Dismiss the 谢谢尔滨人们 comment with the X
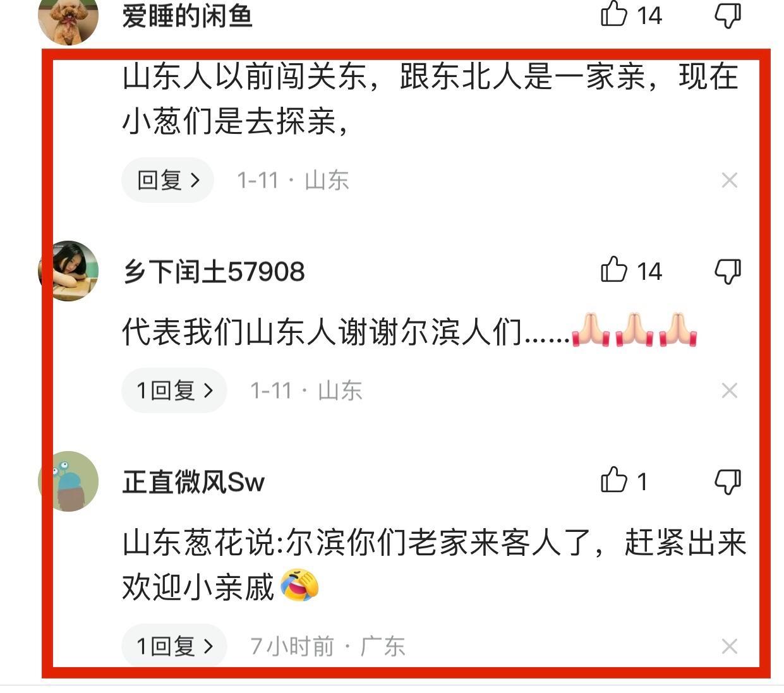This screenshot has height=693, width=784. tap(729, 391)
